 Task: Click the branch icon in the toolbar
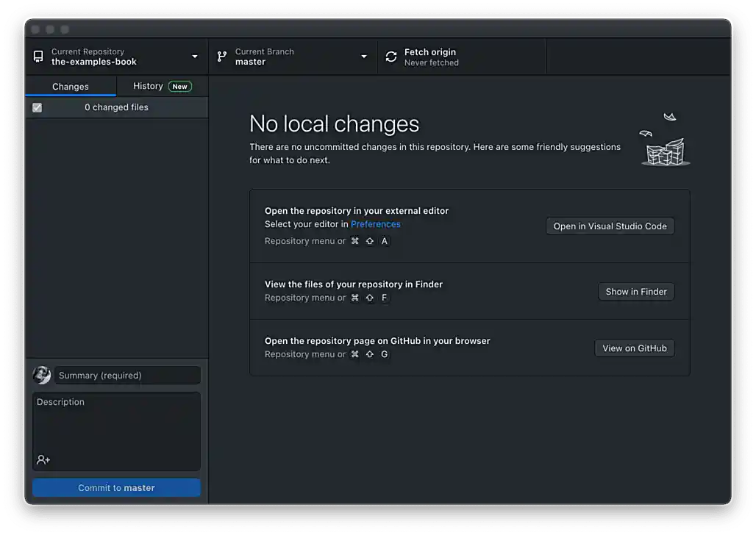click(x=222, y=56)
